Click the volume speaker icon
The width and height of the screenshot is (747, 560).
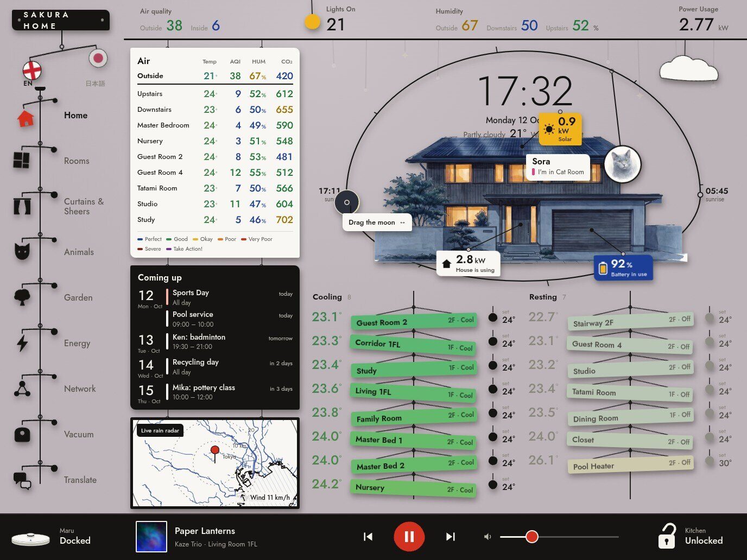tap(488, 537)
